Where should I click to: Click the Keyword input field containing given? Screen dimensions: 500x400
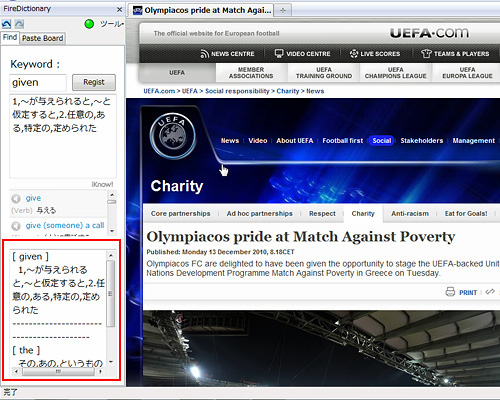click(x=38, y=83)
